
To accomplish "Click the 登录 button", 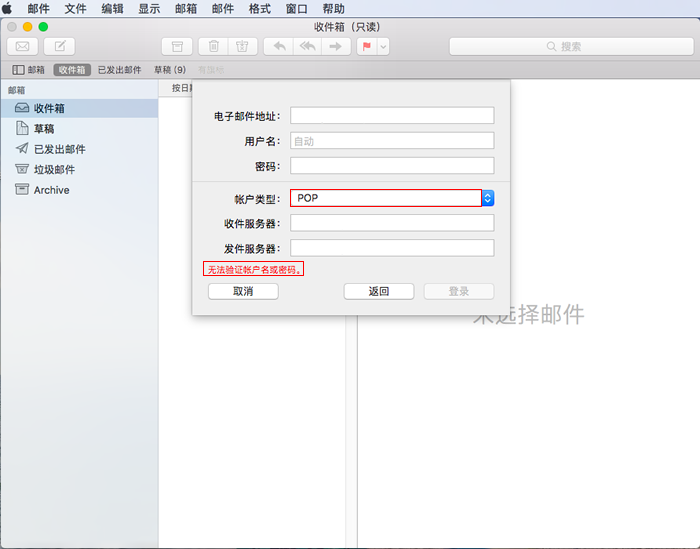I will click(459, 291).
